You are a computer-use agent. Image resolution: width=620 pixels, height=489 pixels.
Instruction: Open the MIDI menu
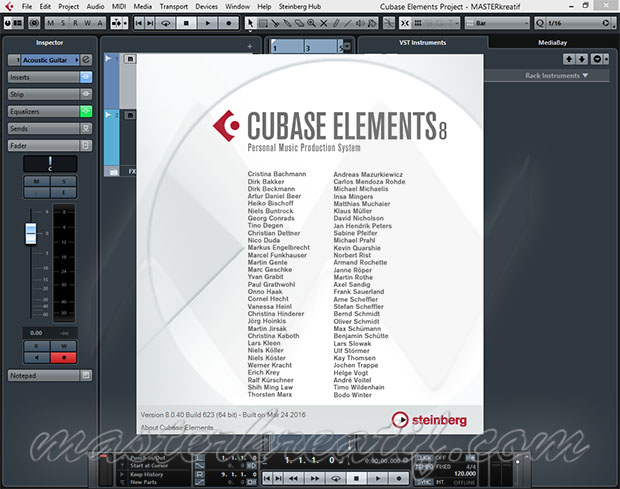coord(119,6)
